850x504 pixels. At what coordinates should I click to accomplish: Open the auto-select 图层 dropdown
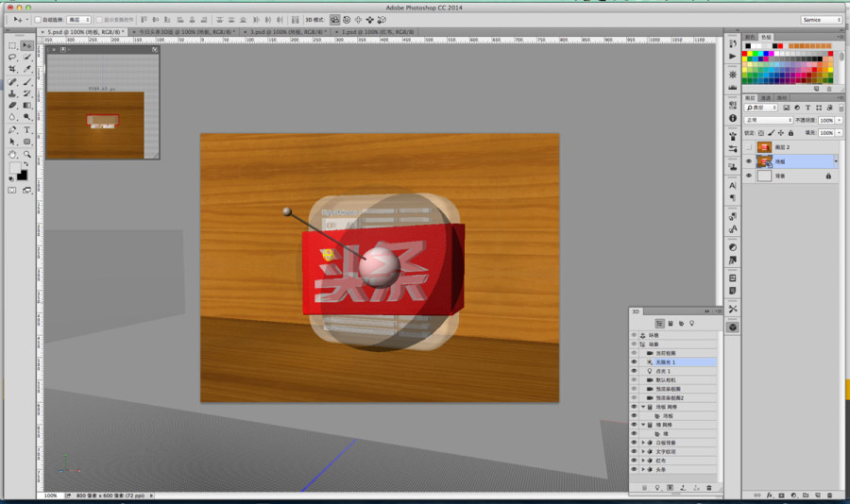coord(79,20)
